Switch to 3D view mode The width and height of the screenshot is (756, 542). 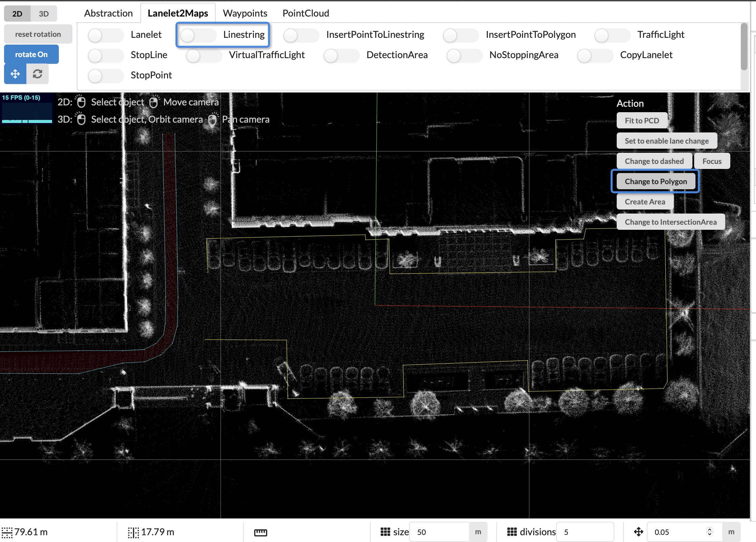point(44,14)
